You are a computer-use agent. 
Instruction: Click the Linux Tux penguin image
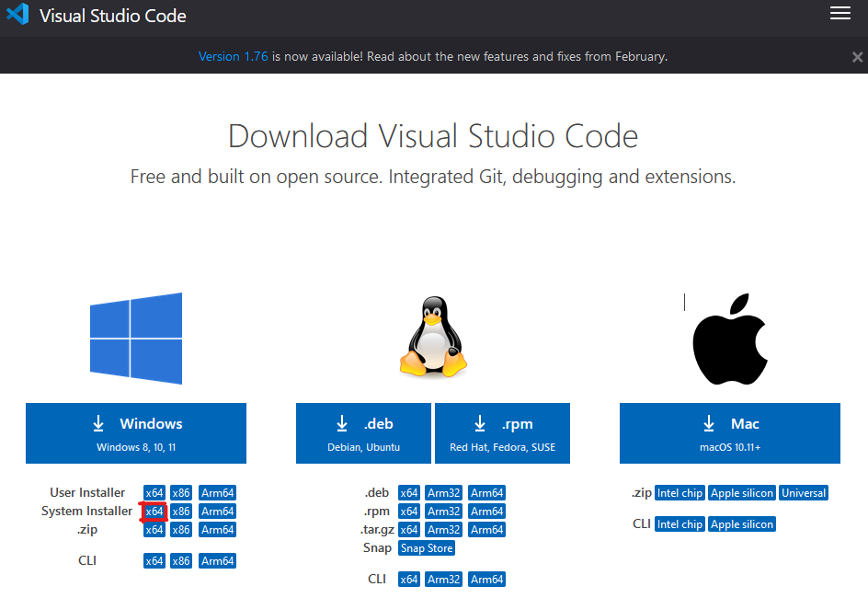pos(433,337)
